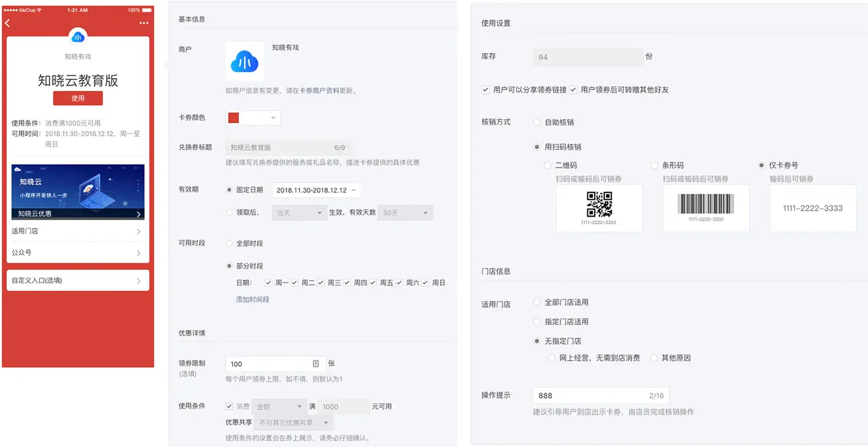Click the 知晓有戏 merchant name in form
The height and width of the screenshot is (447, 868).
285,48
